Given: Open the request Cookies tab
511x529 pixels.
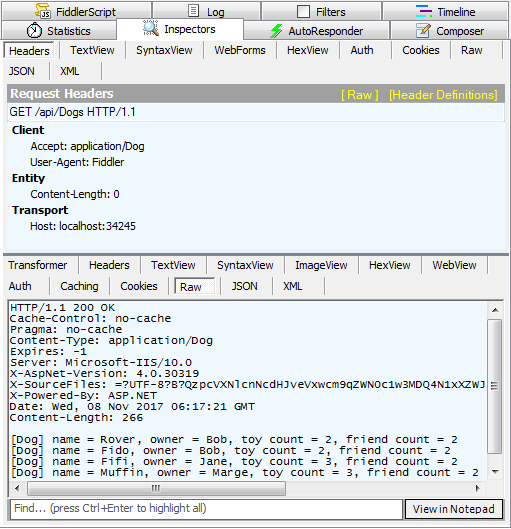Looking at the screenshot, I should coord(421,50).
